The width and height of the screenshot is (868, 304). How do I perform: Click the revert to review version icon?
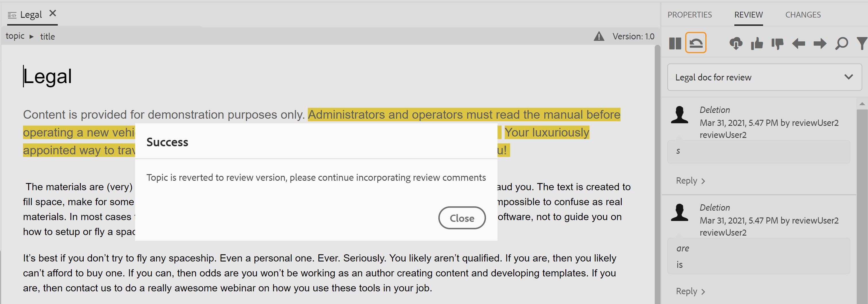point(696,43)
